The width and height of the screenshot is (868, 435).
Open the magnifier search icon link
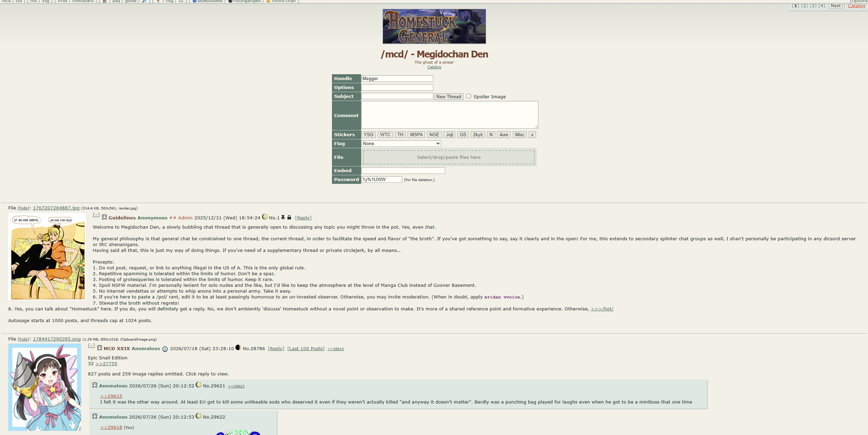click(144, 1)
